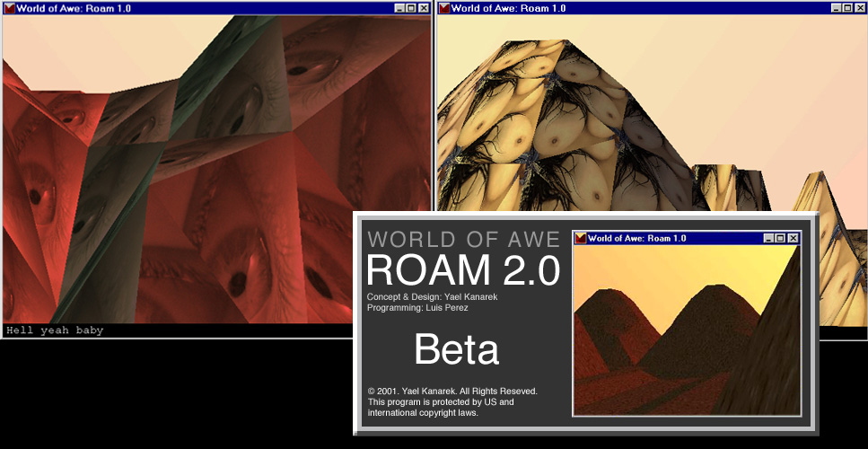Minimize the right Roam 1.0 window

pos(836,8)
